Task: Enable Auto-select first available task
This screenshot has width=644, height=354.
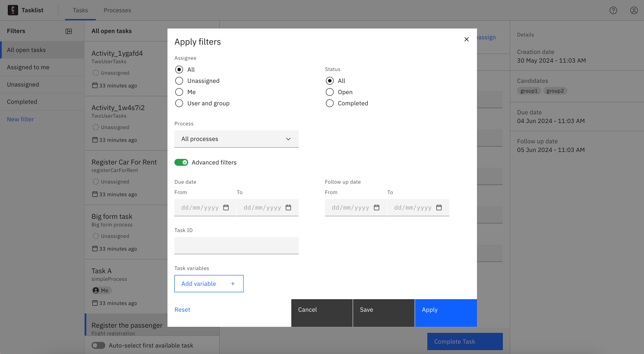Action: tap(98, 345)
